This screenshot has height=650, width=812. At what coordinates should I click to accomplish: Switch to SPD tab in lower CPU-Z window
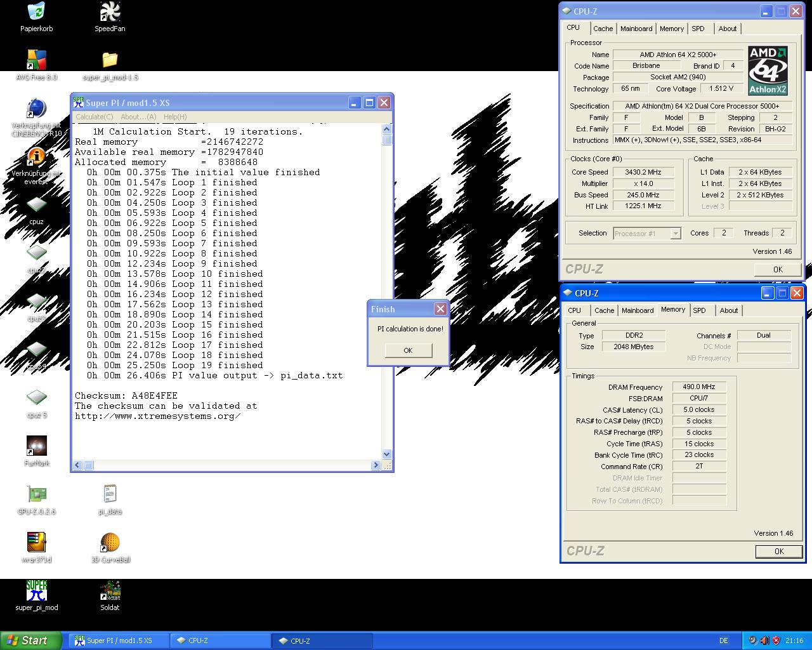pos(699,310)
